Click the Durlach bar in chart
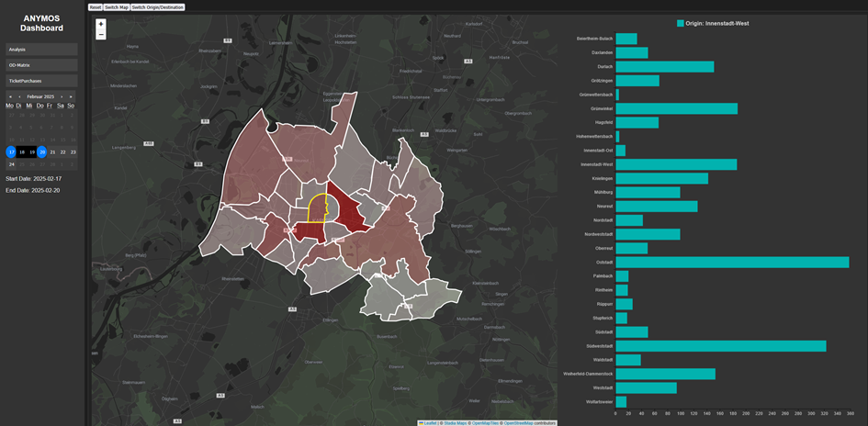This screenshot has width=868, height=426. point(665,66)
